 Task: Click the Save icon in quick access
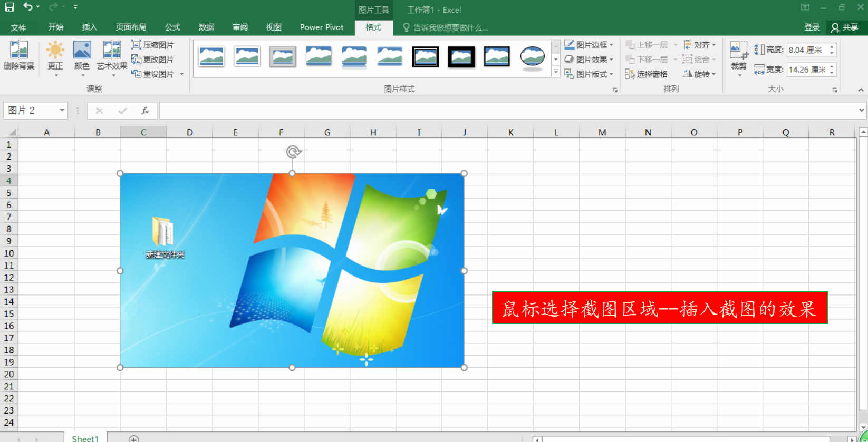tap(9, 7)
